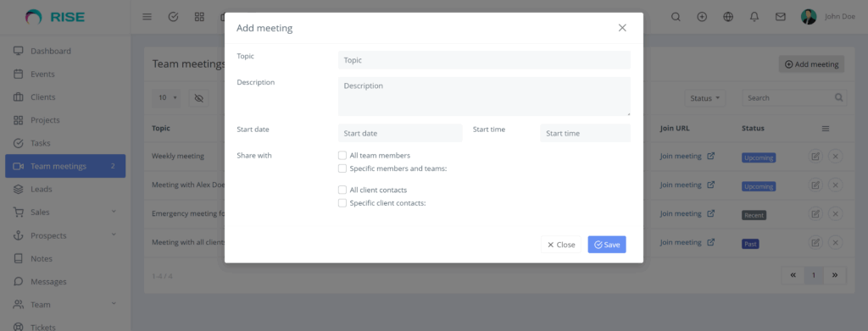Open the search magnifier in top bar
Screen dimensions: 868x331
pyautogui.click(x=676, y=17)
